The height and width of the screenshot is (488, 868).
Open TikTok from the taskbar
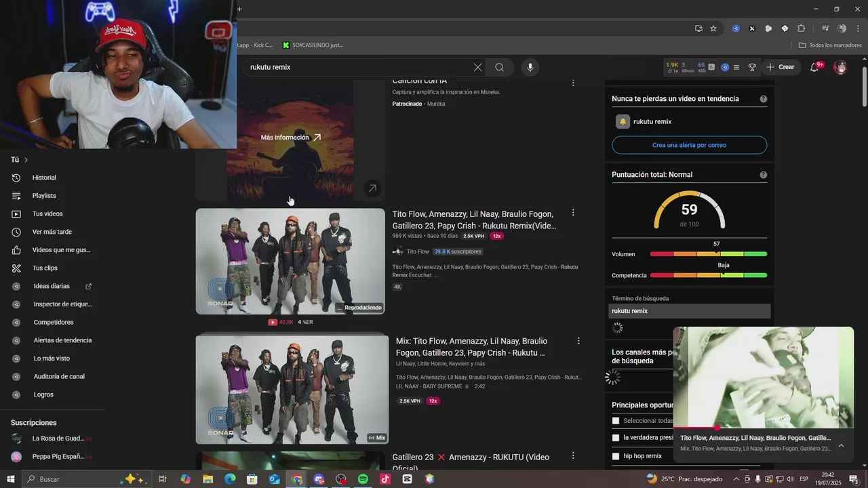tap(385, 479)
